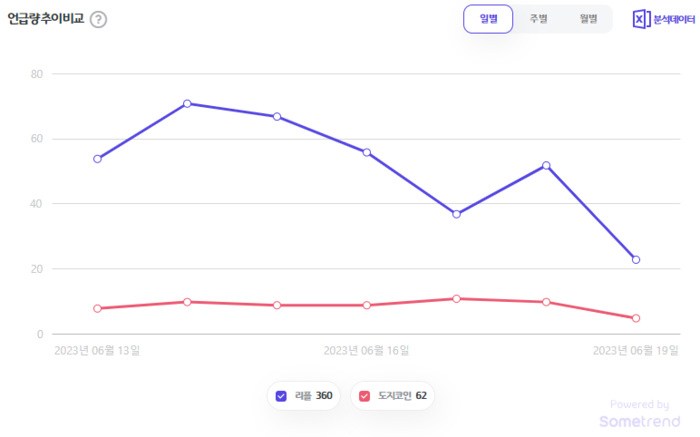Click the first 리플 data point at 54
This screenshot has height=437, width=700.
coord(97,159)
